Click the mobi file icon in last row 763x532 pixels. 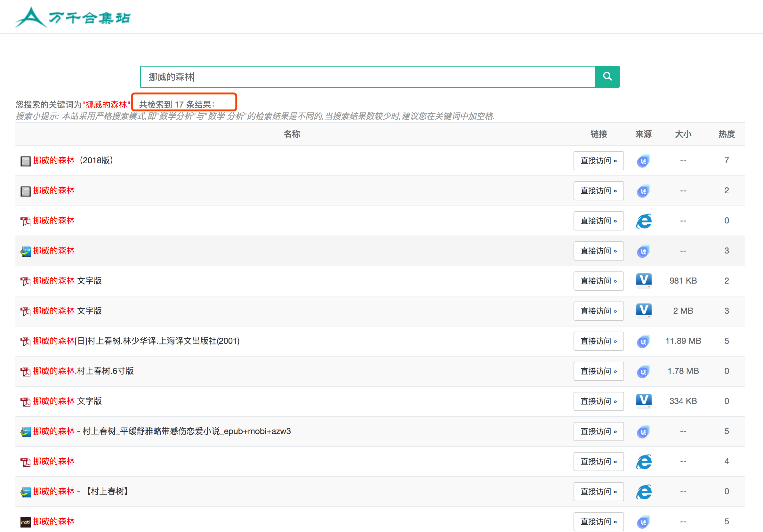point(25,522)
